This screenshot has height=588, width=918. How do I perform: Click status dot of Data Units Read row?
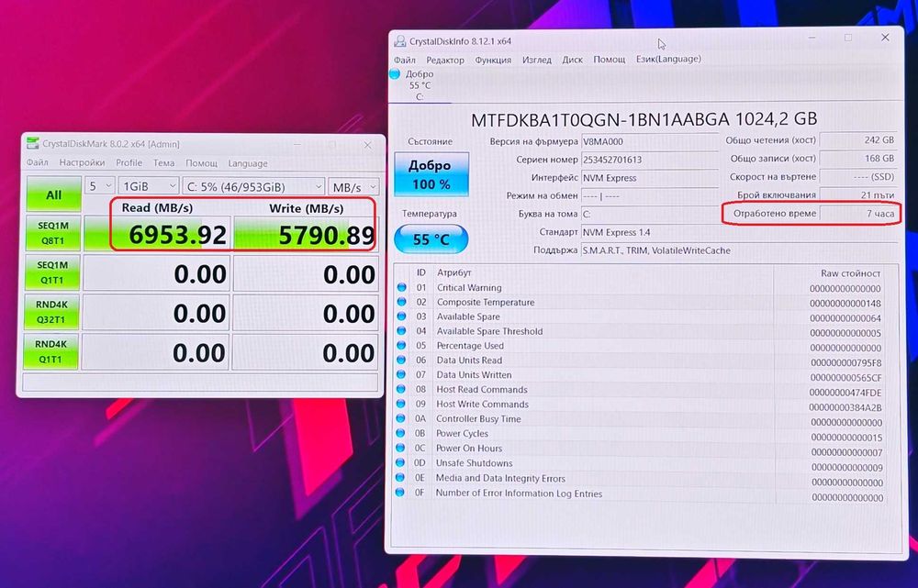point(402,360)
